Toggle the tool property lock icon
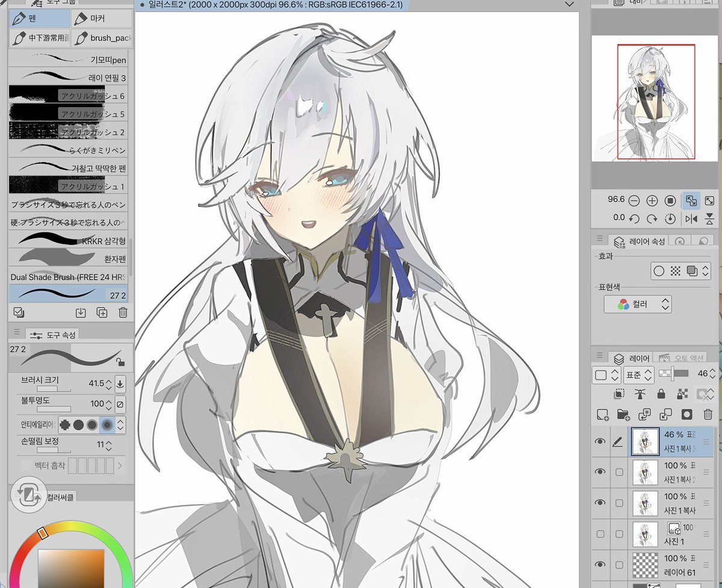Viewport: 722px width, 588px height. click(121, 362)
